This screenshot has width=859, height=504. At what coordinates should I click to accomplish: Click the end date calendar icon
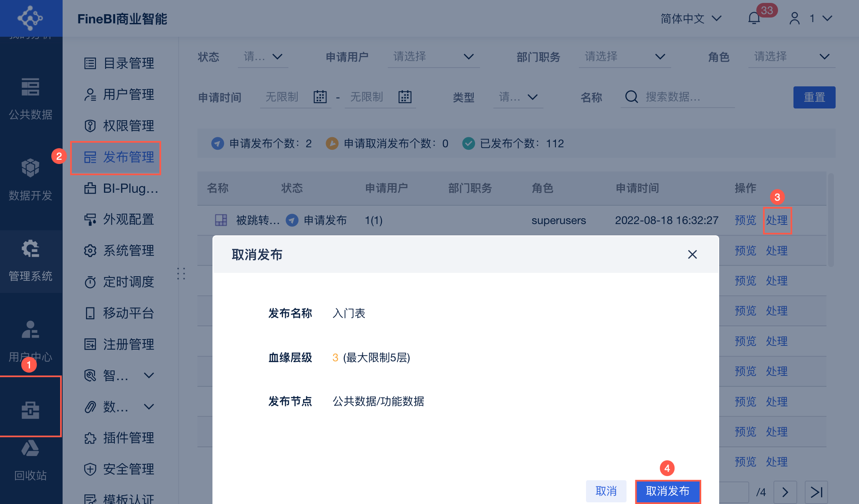[405, 97]
